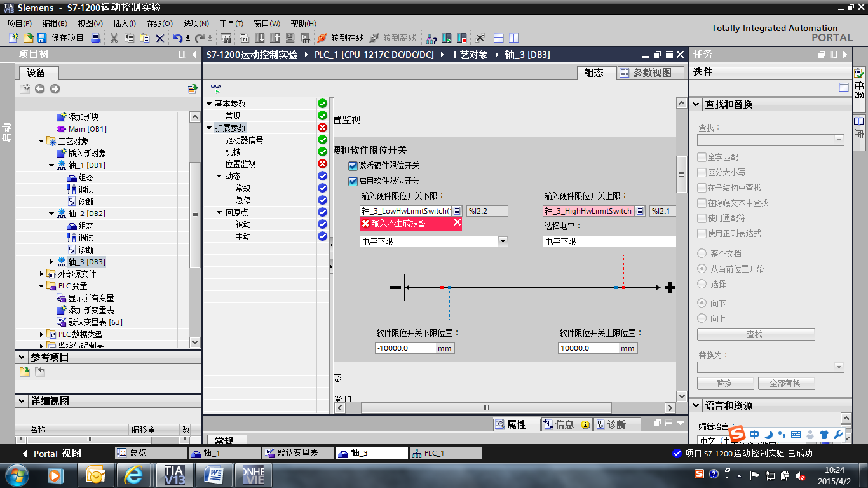The height and width of the screenshot is (488, 868).
Task: Click the copy icon in toolbar
Action: (x=130, y=38)
